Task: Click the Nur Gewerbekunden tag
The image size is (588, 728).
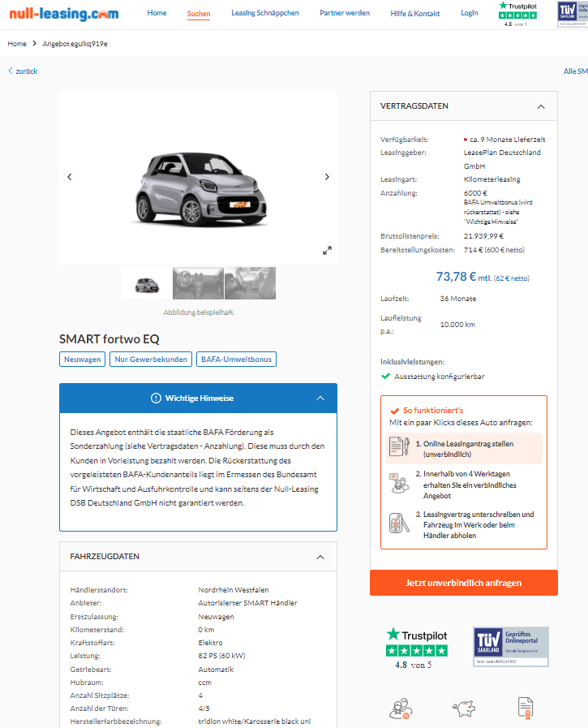Action: click(x=151, y=360)
